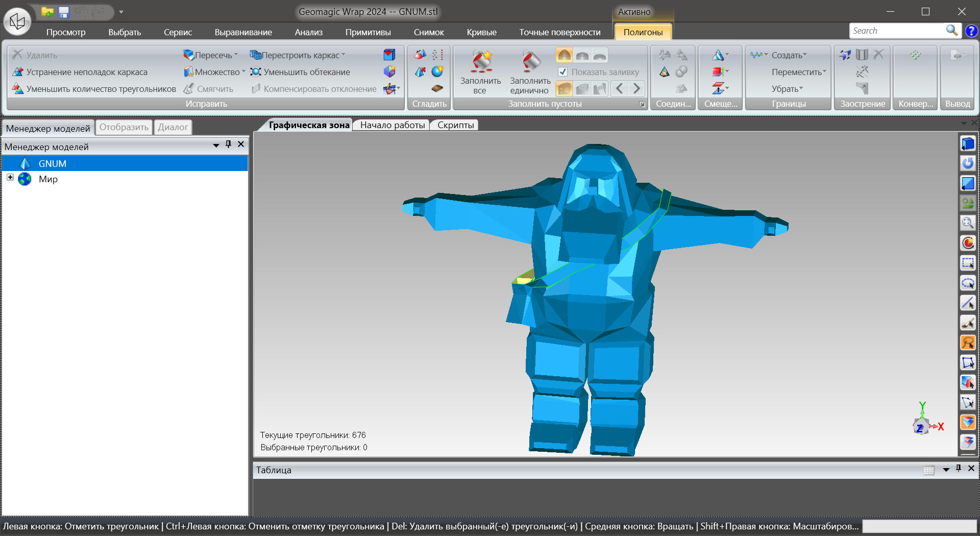Select the Ellipse selection tool

pos(968,283)
